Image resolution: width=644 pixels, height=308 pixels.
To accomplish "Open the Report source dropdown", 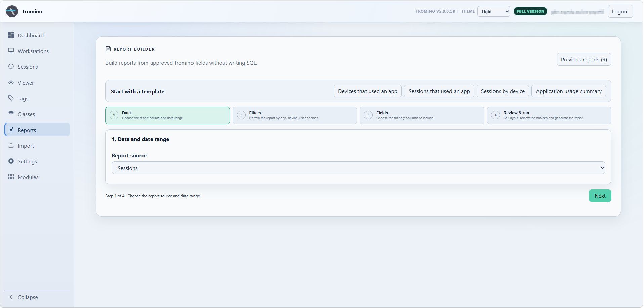I will pyautogui.click(x=358, y=168).
